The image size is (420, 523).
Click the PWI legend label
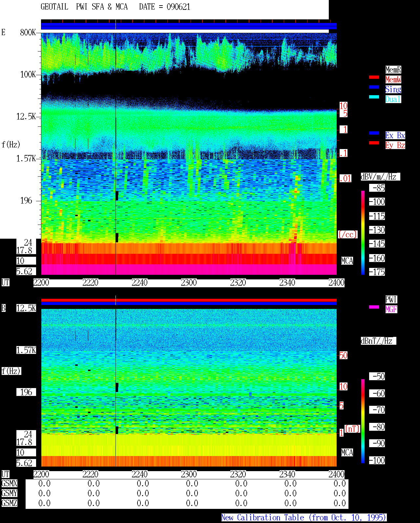coord(391,299)
